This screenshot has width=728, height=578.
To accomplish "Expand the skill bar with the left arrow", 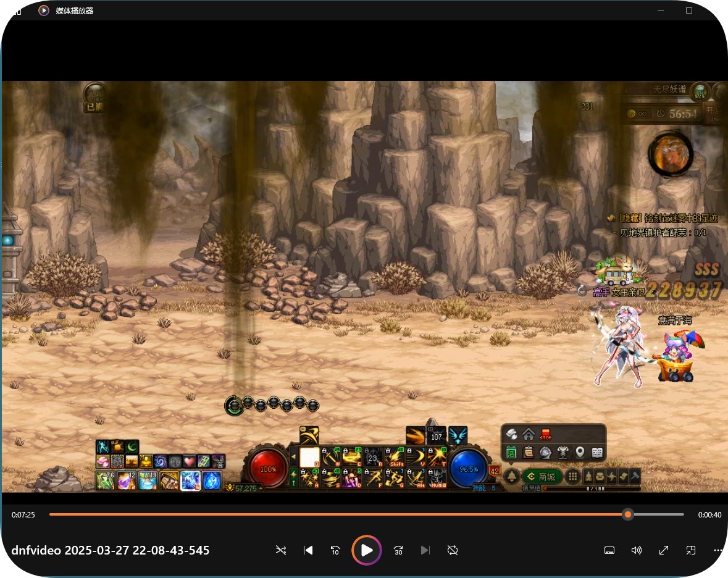I will [293, 457].
